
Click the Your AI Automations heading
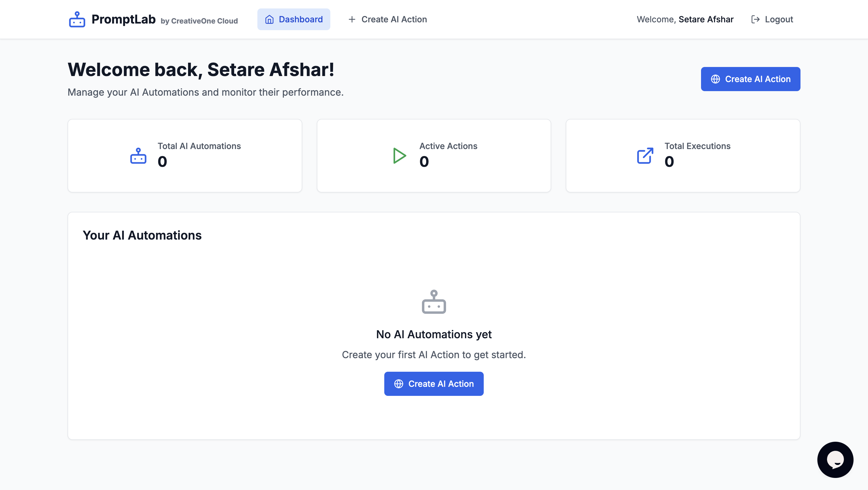pyautogui.click(x=142, y=235)
